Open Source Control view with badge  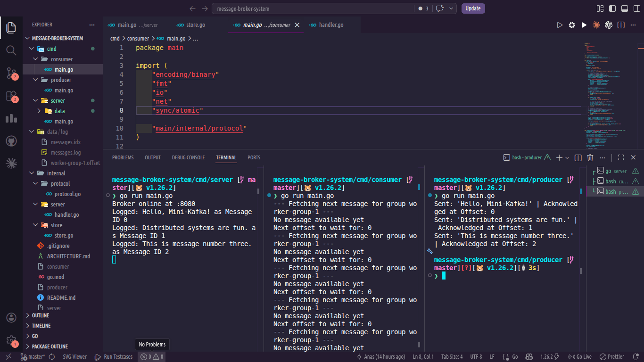pyautogui.click(x=11, y=73)
